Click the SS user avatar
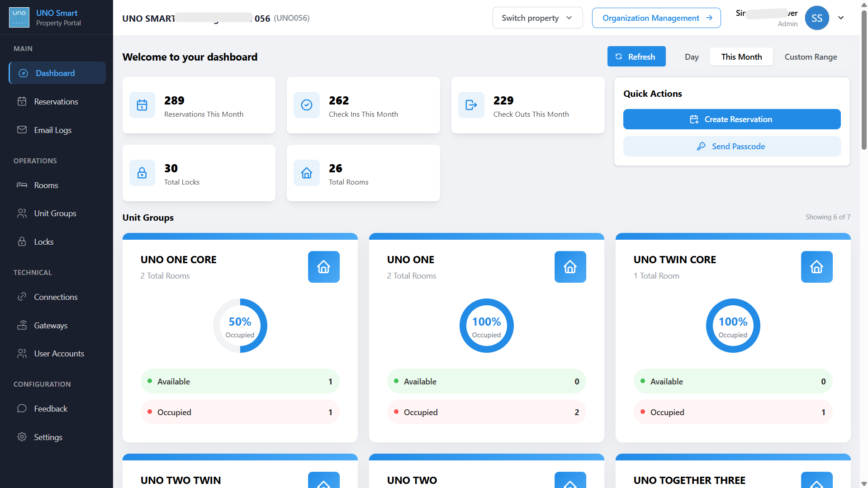 click(x=817, y=18)
